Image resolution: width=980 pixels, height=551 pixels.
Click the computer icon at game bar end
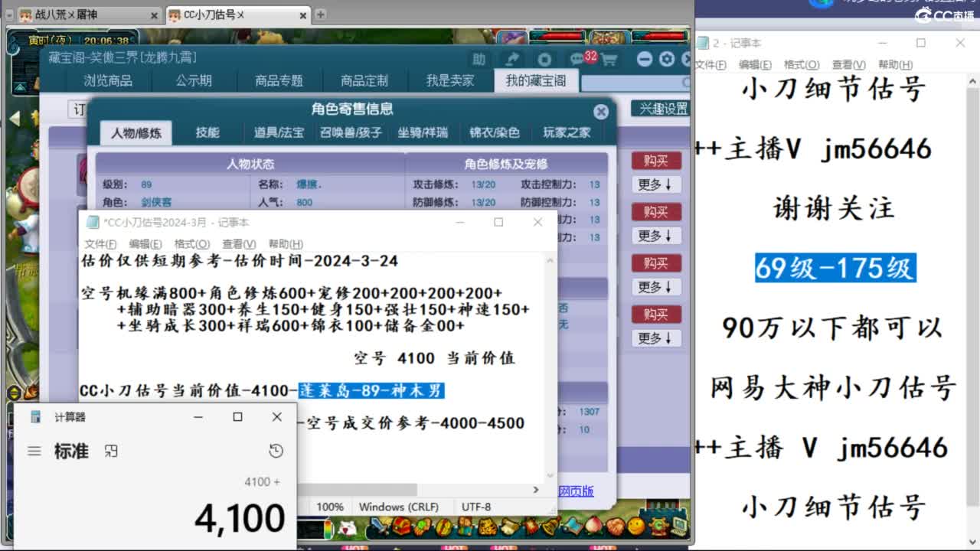(x=680, y=527)
